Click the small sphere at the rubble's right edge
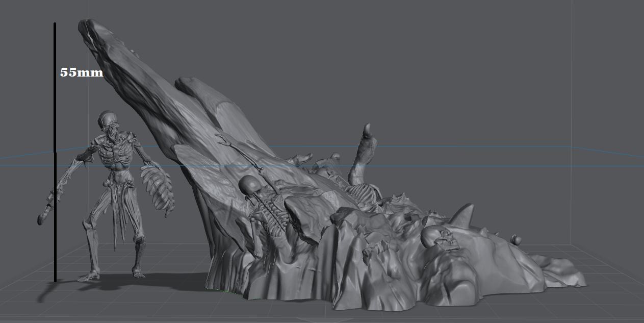 pyautogui.click(x=517, y=239)
